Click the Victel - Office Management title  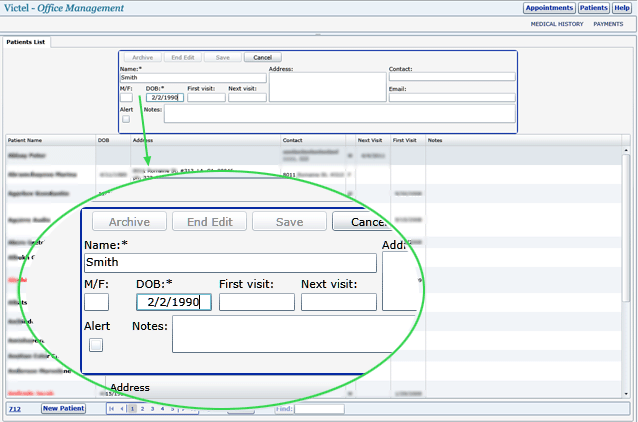click(x=64, y=8)
